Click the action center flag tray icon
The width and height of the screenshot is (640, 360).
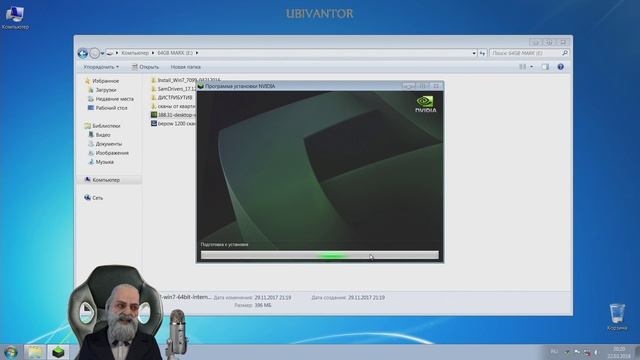(x=577, y=352)
